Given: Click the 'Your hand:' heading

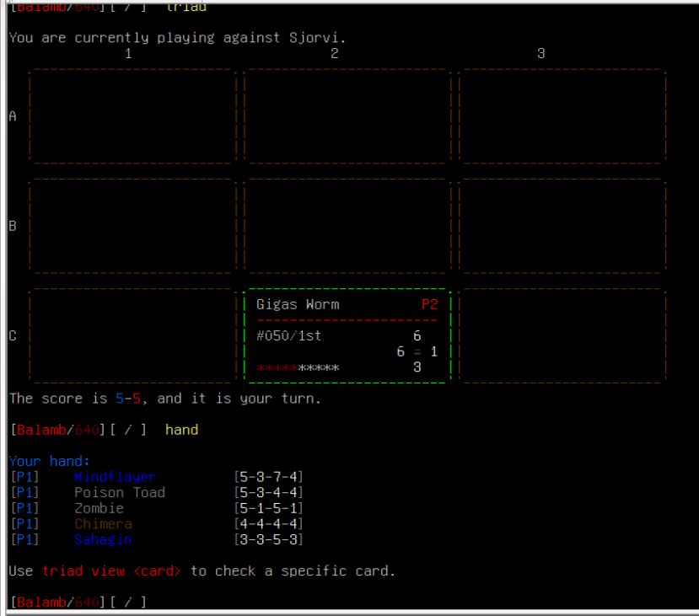Looking at the screenshot, I should click(x=49, y=461).
